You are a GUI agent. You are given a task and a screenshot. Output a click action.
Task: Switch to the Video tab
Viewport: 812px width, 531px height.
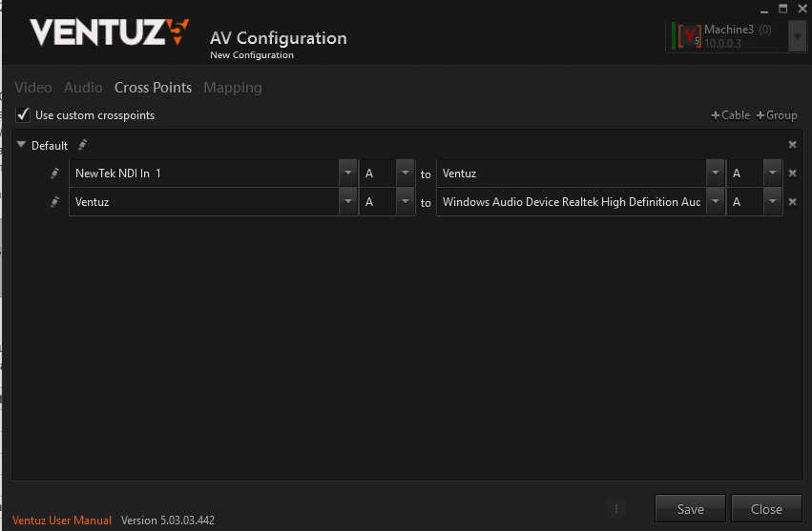pos(33,88)
